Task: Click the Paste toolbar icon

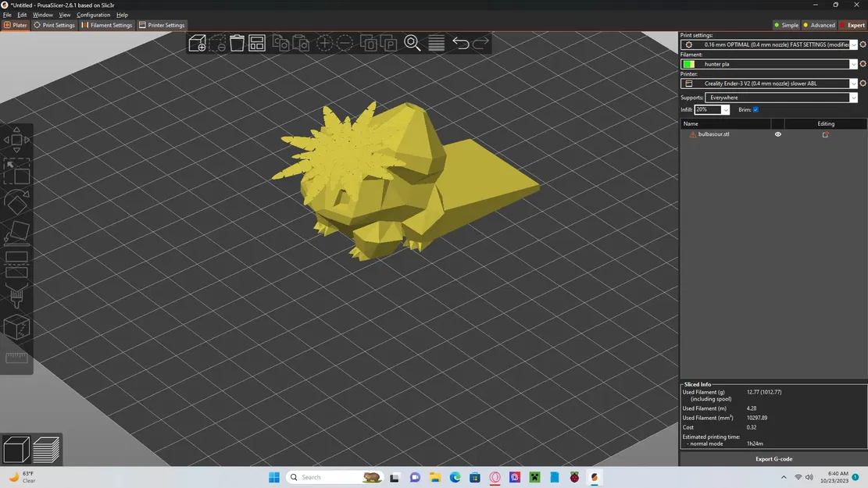Action: (x=301, y=43)
